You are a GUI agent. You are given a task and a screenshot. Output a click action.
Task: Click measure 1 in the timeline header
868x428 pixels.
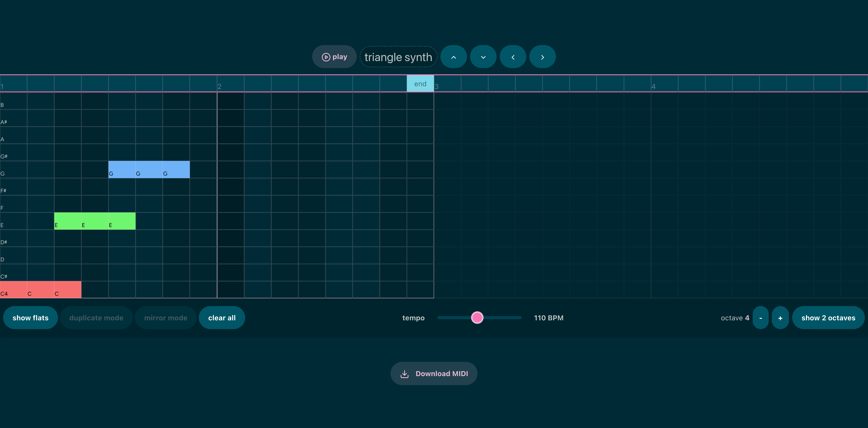tap(13, 83)
